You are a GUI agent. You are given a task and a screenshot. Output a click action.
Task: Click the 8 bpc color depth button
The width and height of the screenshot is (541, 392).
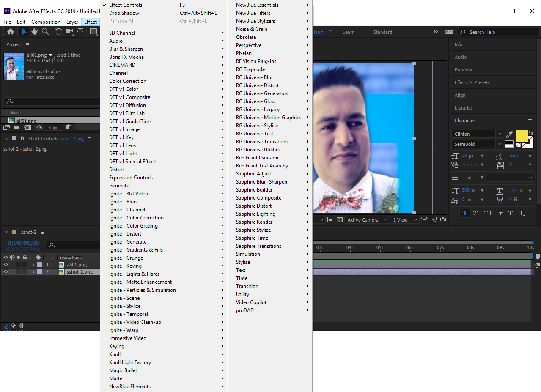click(x=53, y=127)
